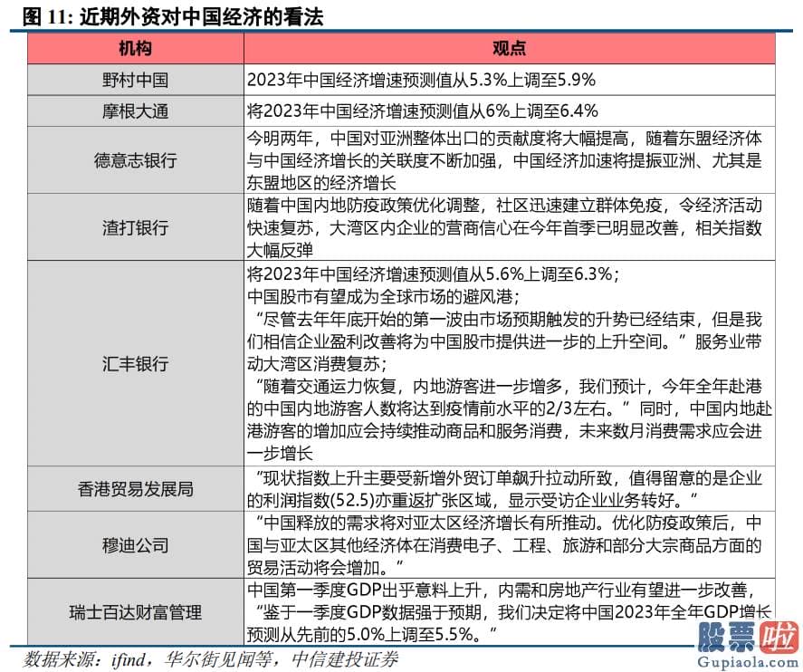The width and height of the screenshot is (803, 672).
Task: Click the '汇丰银行' institution cell
Action: (x=135, y=364)
